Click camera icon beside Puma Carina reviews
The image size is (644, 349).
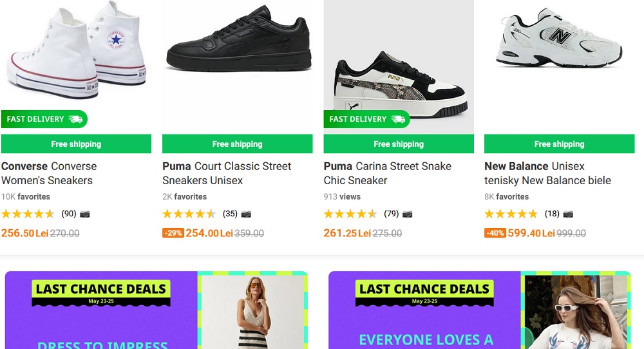click(408, 214)
